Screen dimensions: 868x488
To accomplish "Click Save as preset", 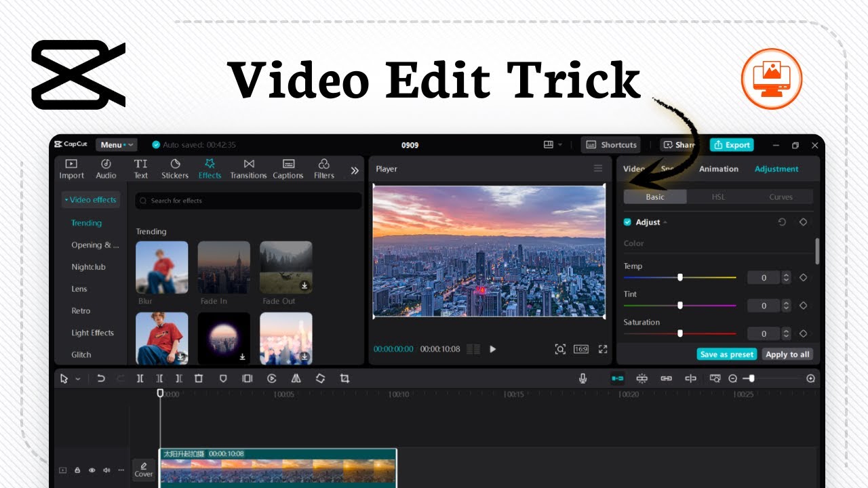I will point(727,354).
